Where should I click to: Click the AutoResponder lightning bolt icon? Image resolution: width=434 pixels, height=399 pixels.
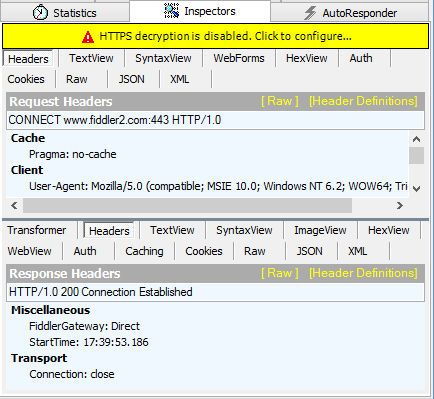click(310, 13)
